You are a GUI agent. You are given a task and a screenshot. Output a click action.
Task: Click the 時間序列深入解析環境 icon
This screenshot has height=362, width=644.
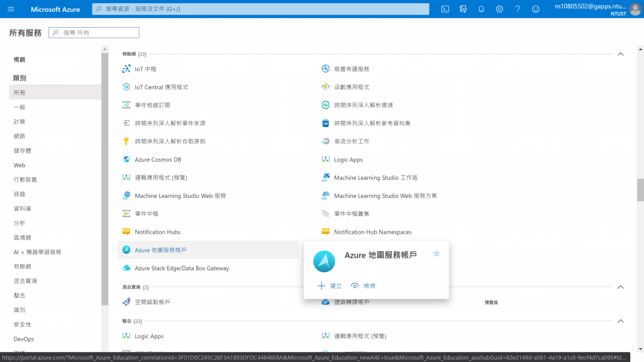coord(325,105)
